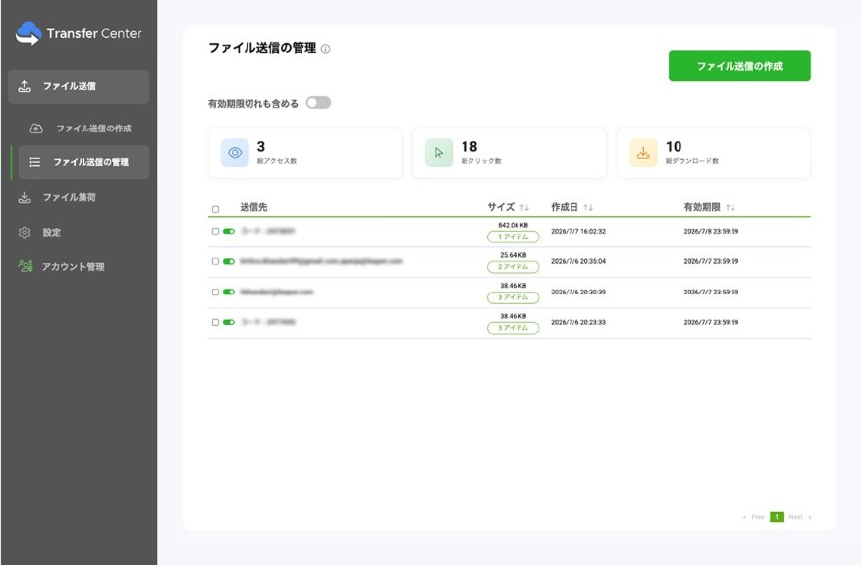861x565 pixels.
Task: Click the 2026/7/7 16:02:32 creation date
Action: point(578,232)
